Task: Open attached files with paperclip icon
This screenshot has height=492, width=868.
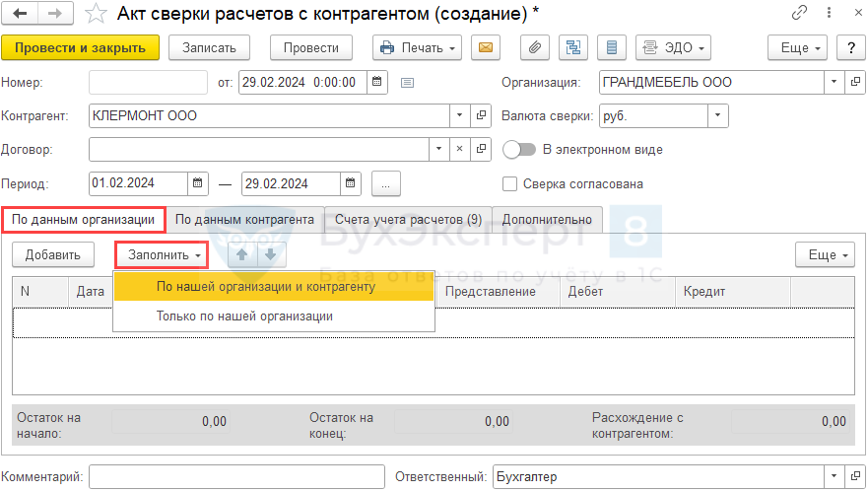Action: [537, 47]
